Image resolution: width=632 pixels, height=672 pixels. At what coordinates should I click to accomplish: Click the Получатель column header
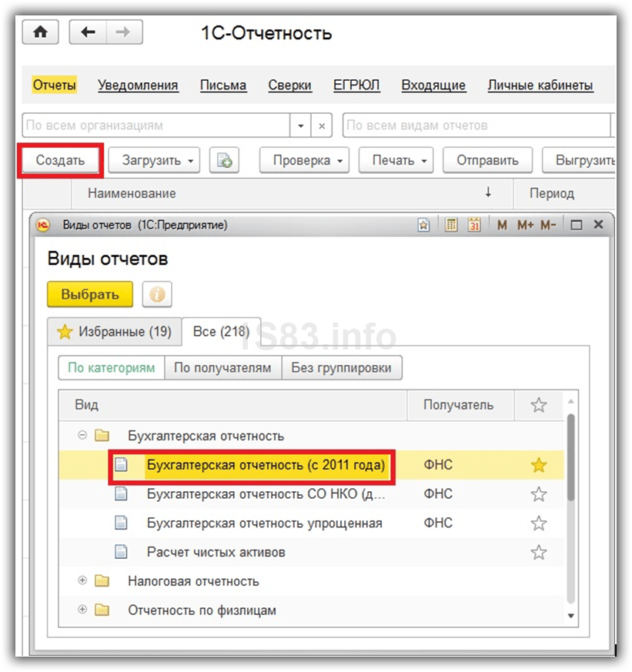[460, 405]
